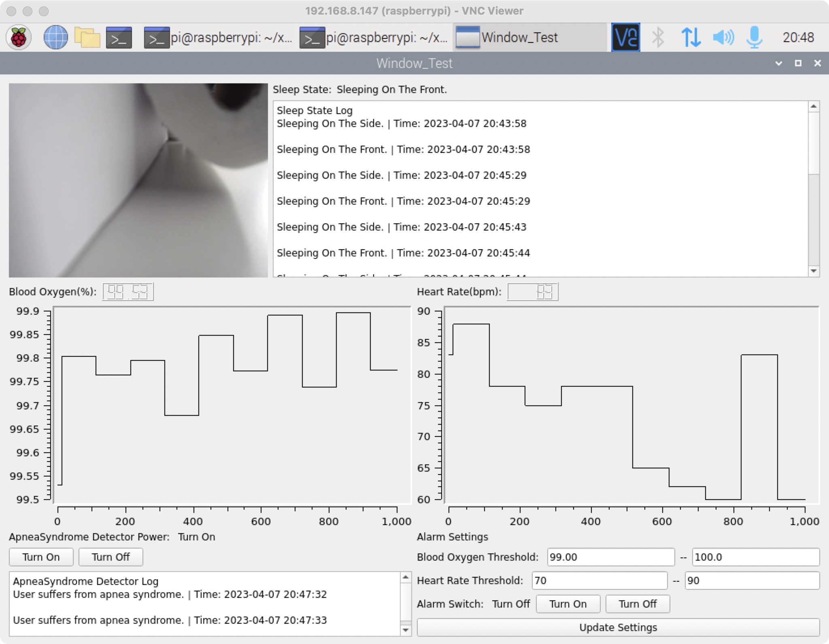Viewport: 829px width, 644px height.
Task: Open the speaker volume control
Action: [723, 38]
